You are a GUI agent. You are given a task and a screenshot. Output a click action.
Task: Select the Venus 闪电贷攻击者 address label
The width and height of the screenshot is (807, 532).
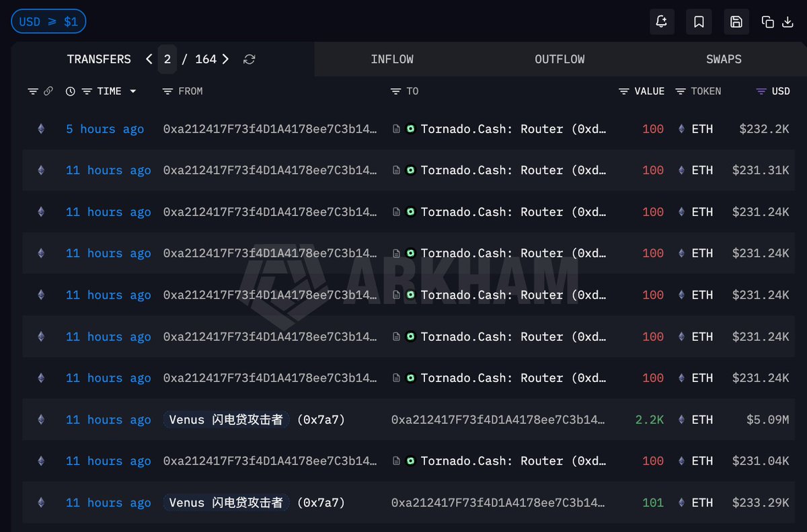point(225,420)
